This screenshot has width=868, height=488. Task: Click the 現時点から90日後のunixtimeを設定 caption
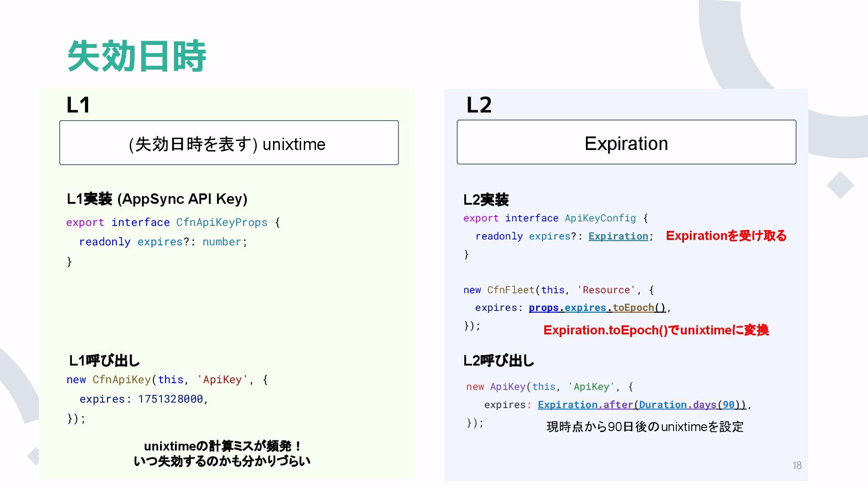[645, 427]
